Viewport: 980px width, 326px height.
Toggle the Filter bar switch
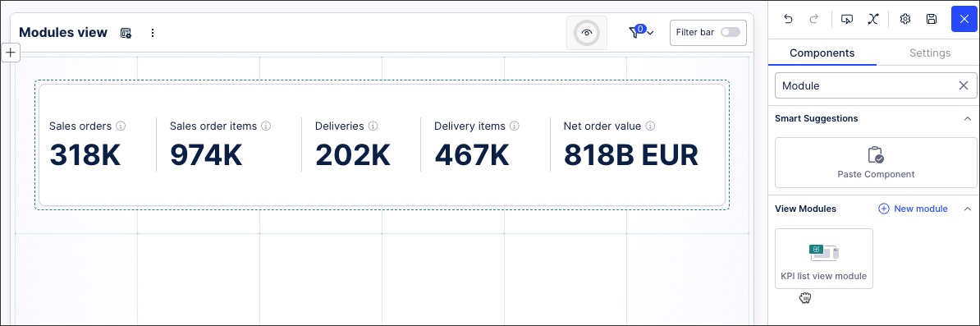730,33
